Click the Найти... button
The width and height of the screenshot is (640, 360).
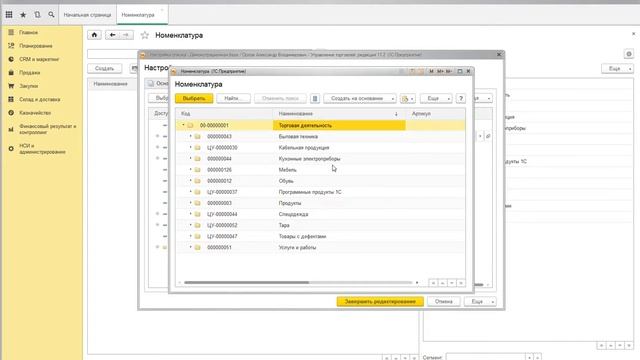coord(233,98)
